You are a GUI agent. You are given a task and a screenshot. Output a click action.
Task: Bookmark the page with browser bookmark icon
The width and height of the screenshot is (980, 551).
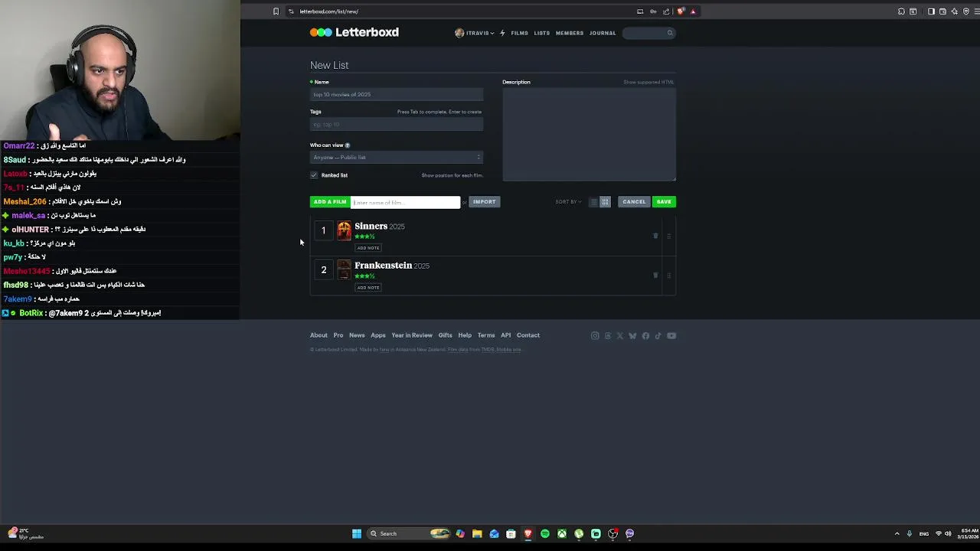(x=276, y=11)
